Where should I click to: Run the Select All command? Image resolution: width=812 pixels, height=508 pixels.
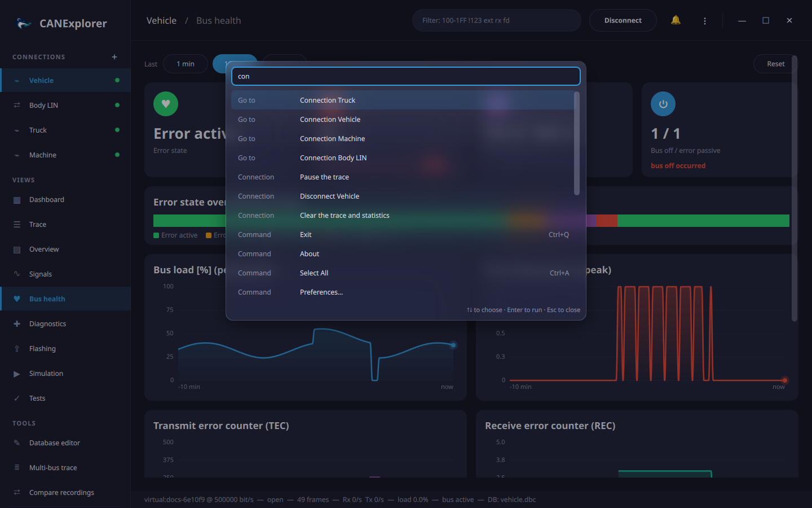[x=403, y=273]
